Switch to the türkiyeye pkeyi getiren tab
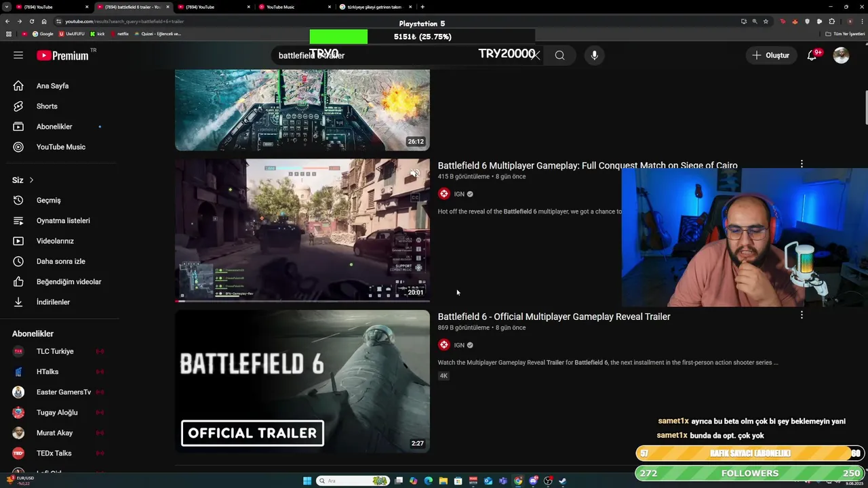Viewport: 868px width, 488px height. pyautogui.click(x=376, y=7)
